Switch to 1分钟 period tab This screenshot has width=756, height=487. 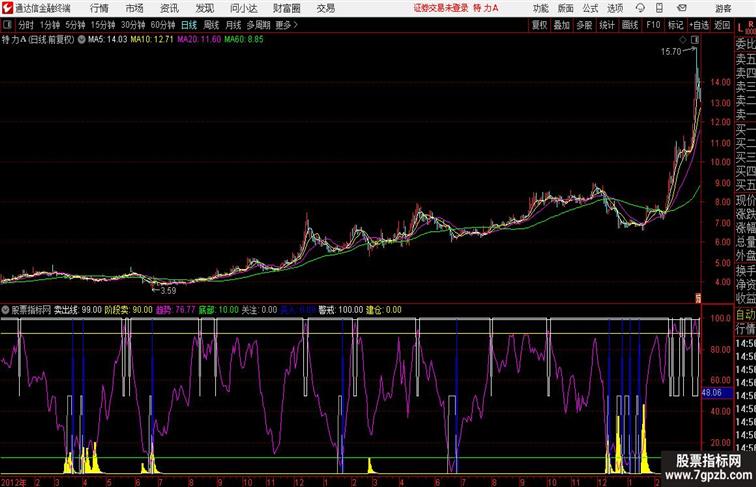click(50, 25)
